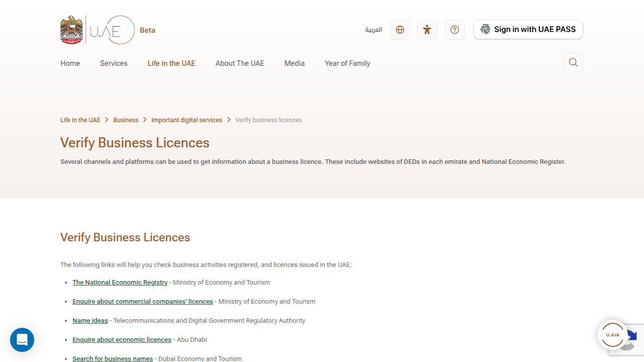Open The National Economic Registry link
The image size is (644, 362).
[x=120, y=283]
